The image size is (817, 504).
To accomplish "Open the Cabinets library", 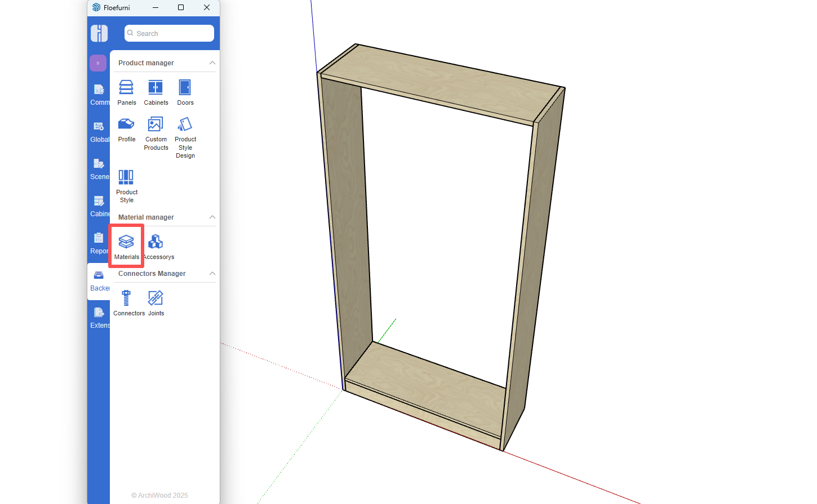I will 156,92.
